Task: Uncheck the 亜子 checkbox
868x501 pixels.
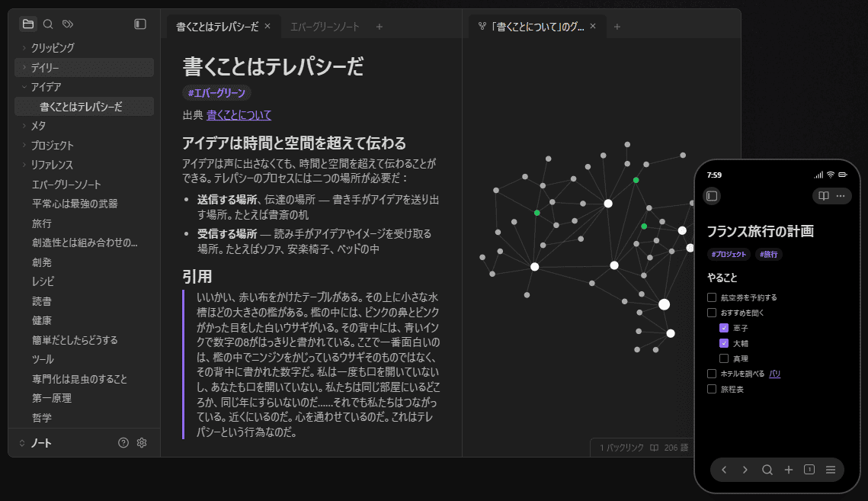Action: point(724,327)
